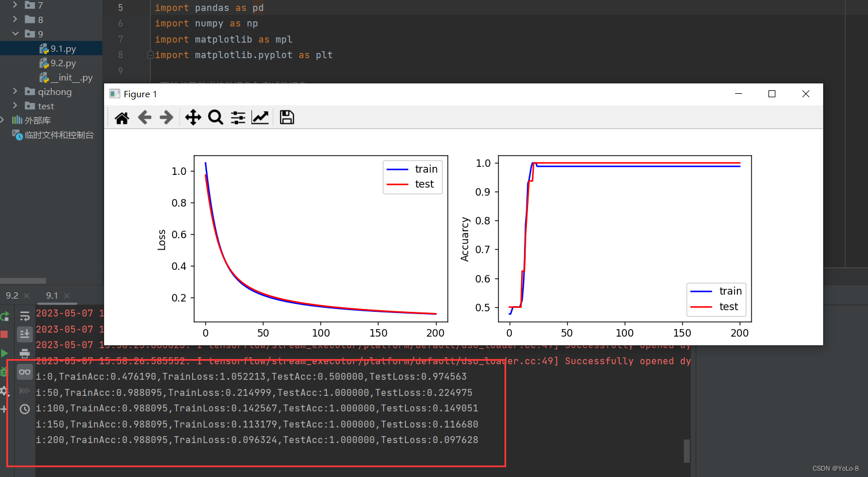
Task: Click the i:50 console output line
Action: coord(254,393)
